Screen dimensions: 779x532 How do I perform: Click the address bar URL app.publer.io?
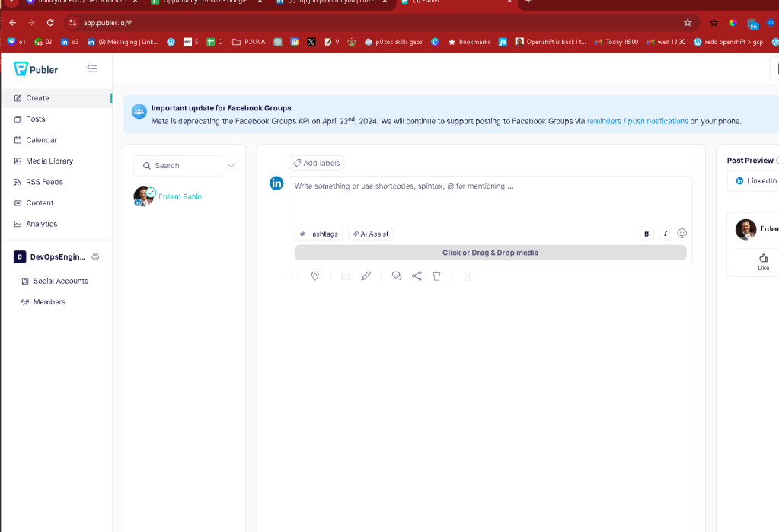107,22
